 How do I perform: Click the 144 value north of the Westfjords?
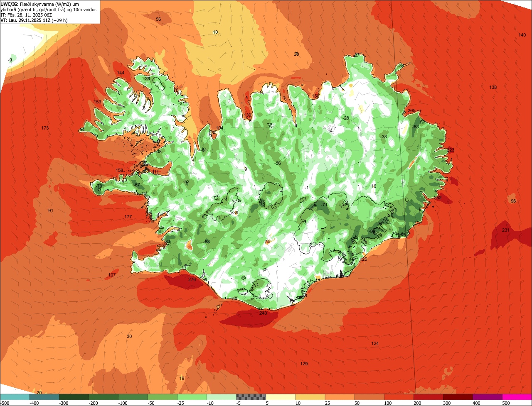point(121,73)
